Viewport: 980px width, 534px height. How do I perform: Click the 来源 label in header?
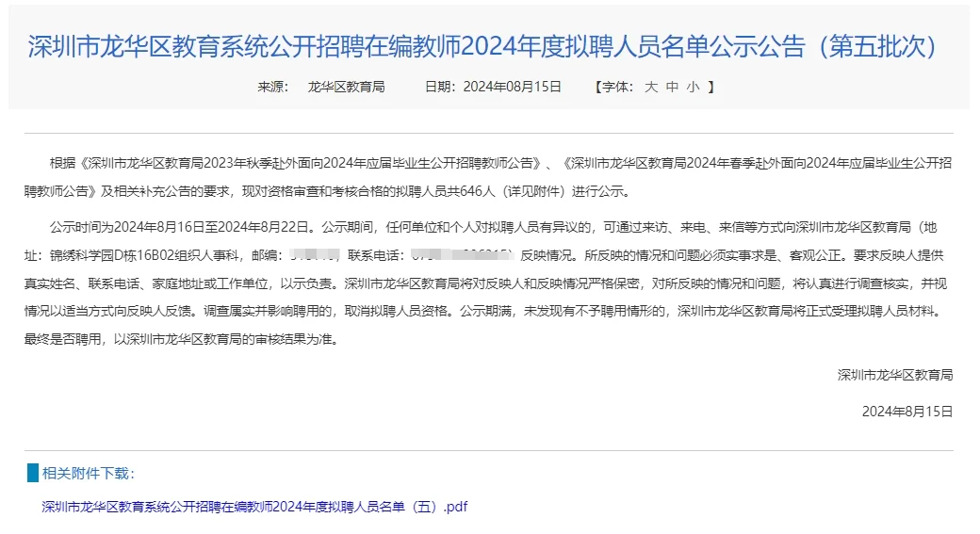(272, 87)
